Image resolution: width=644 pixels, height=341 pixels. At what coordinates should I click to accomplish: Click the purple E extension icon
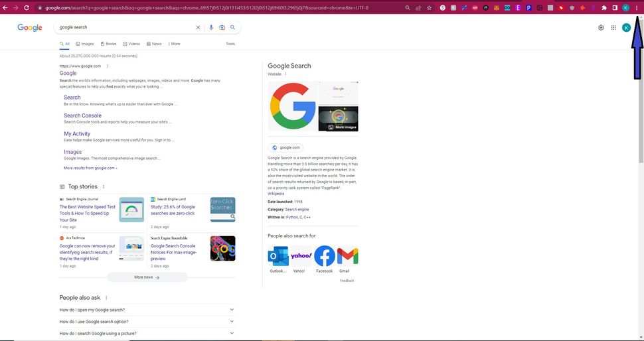(x=518, y=8)
